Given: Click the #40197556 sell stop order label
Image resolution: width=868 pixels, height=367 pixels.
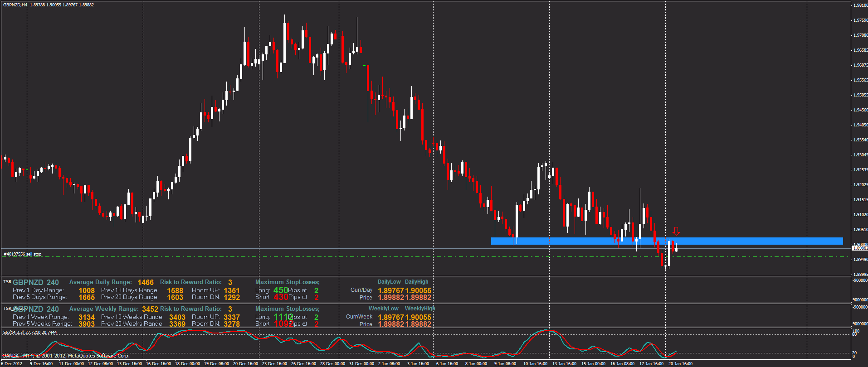Looking at the screenshot, I should click(x=23, y=254).
